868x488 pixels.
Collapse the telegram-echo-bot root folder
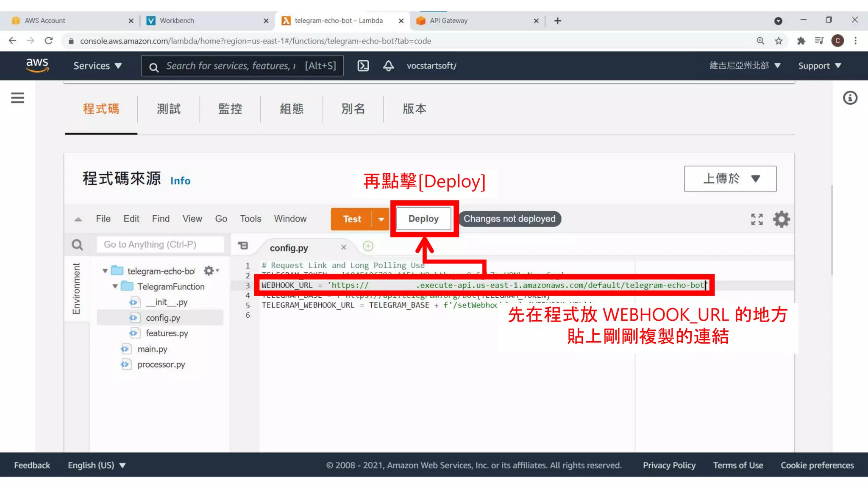105,271
